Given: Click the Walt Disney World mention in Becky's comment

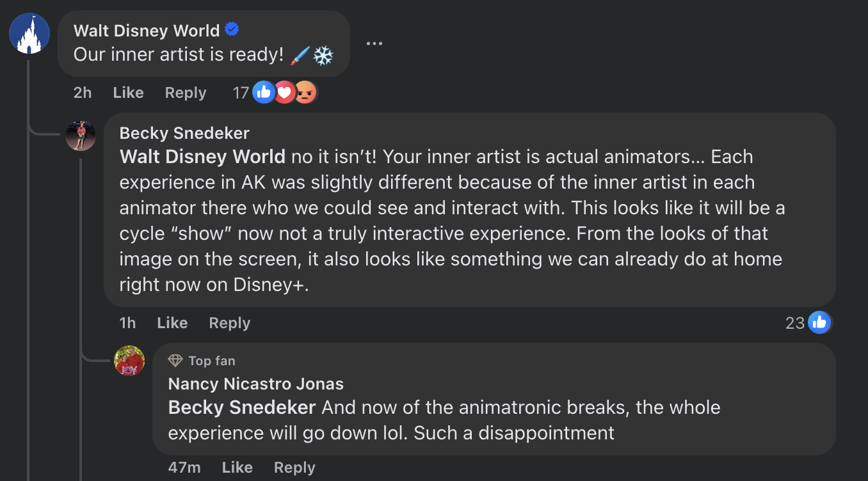Looking at the screenshot, I should point(202,157).
